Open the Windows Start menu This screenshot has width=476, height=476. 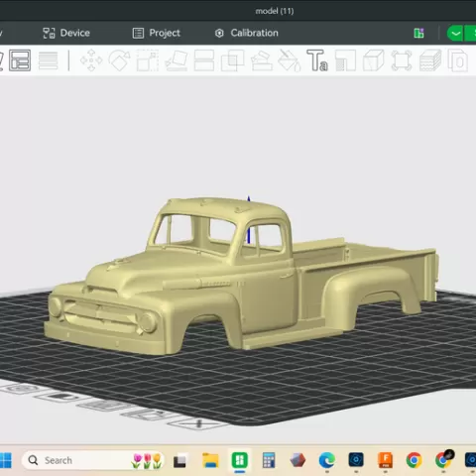(5, 460)
